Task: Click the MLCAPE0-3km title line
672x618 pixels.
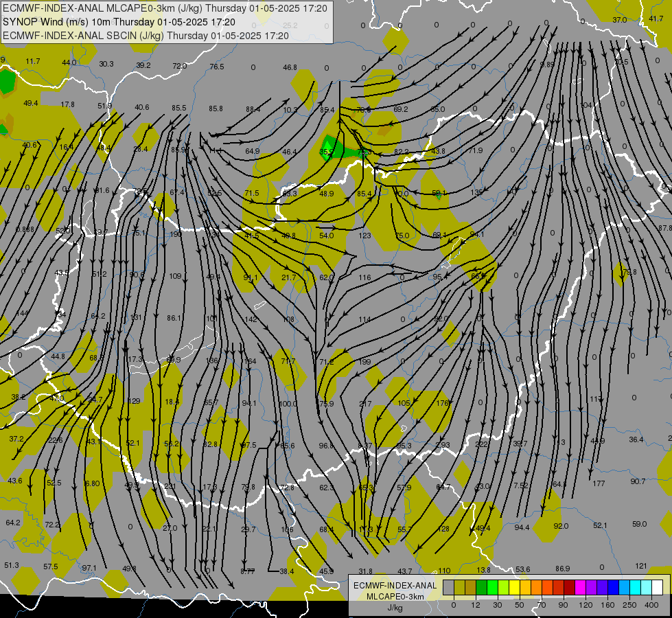Action: pos(165,8)
